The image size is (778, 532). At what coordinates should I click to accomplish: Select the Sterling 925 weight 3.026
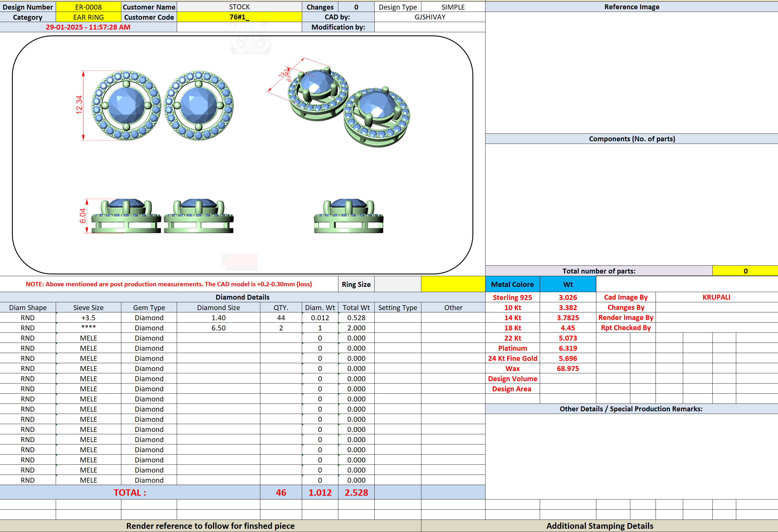568,297
